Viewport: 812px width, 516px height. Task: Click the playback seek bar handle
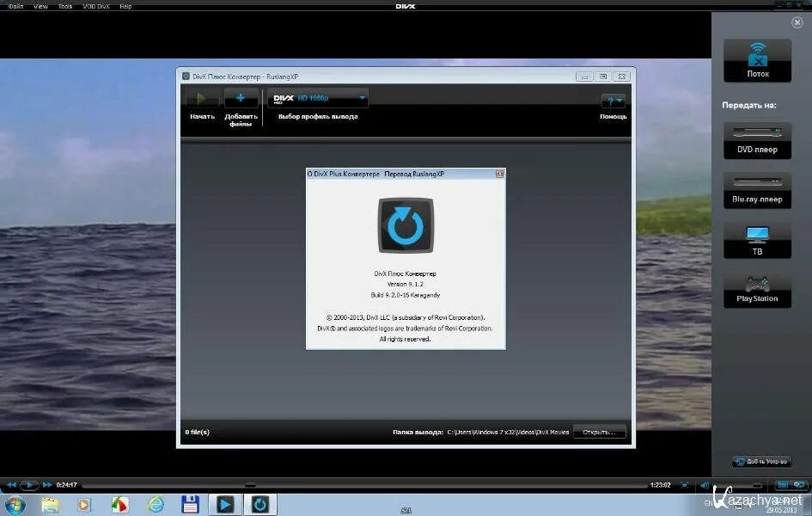pos(250,485)
